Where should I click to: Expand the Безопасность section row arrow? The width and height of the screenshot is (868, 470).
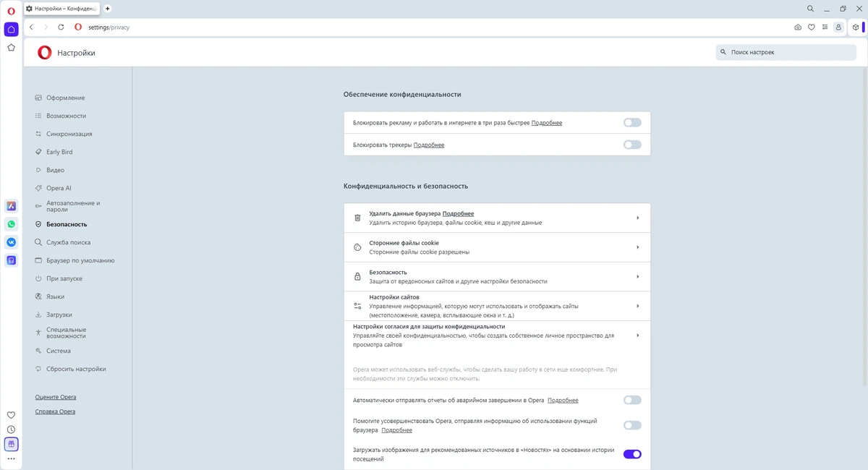click(637, 276)
